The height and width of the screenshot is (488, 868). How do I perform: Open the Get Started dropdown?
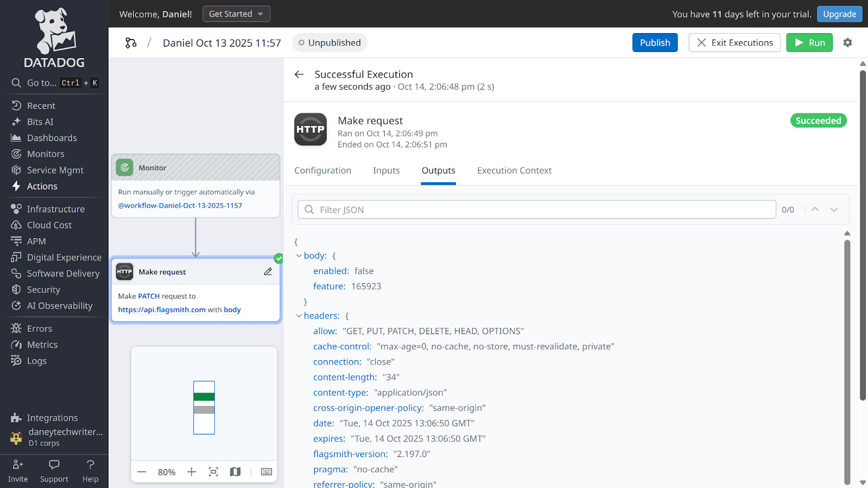tap(237, 14)
